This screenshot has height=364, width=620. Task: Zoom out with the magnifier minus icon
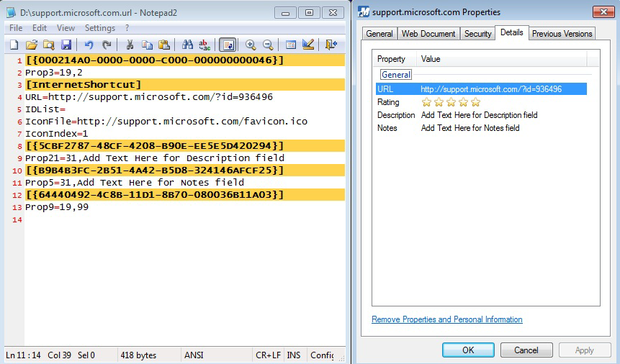click(x=268, y=45)
